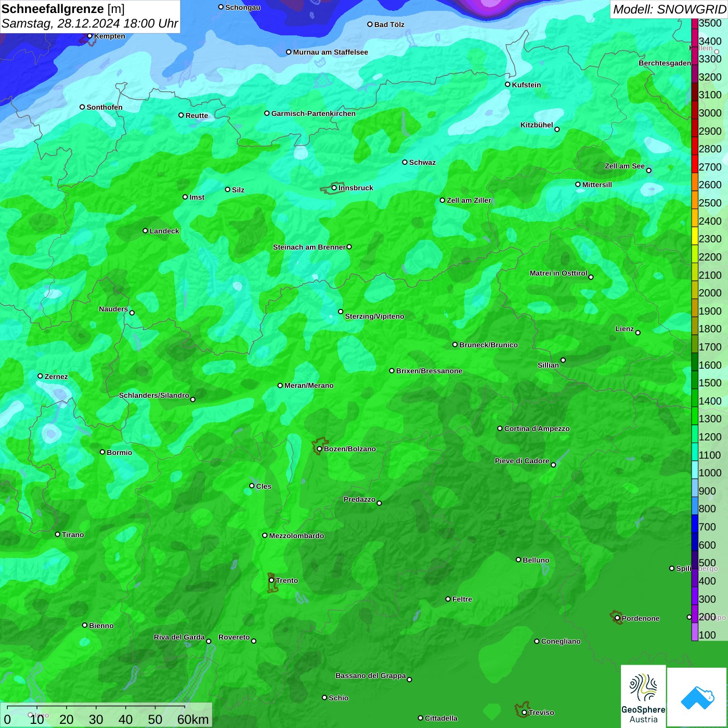Click the Schwaz location dot
The width and height of the screenshot is (728, 728).
(x=405, y=162)
